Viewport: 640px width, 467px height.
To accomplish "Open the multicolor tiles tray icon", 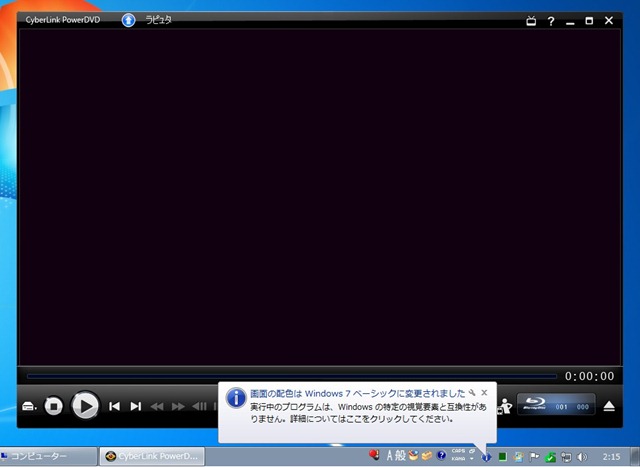I will [519, 457].
